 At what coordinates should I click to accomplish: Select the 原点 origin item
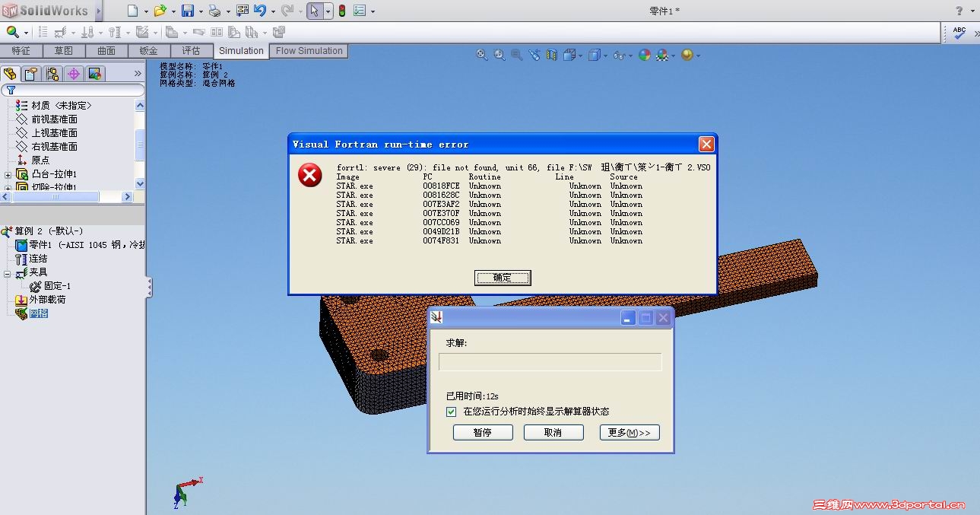[x=33, y=161]
